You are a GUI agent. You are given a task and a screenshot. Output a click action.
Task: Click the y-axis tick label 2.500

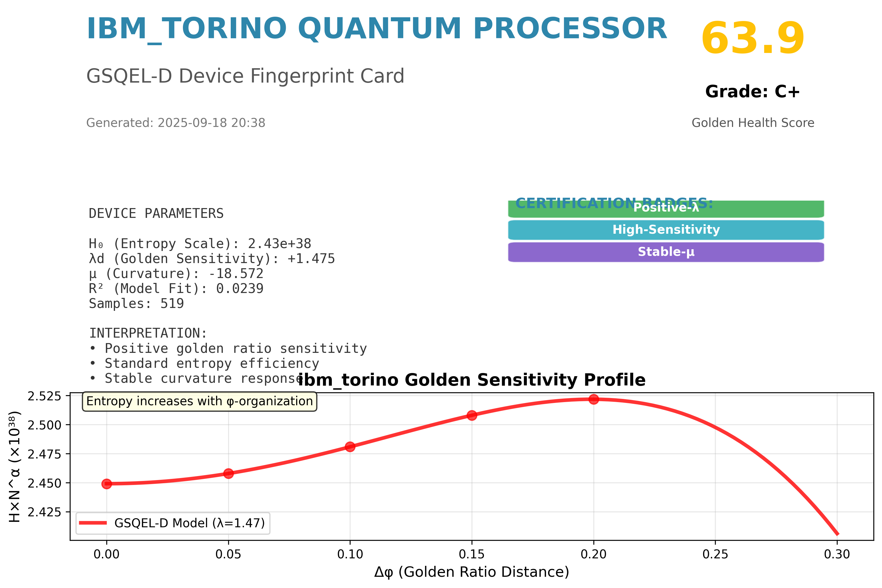[44, 425]
